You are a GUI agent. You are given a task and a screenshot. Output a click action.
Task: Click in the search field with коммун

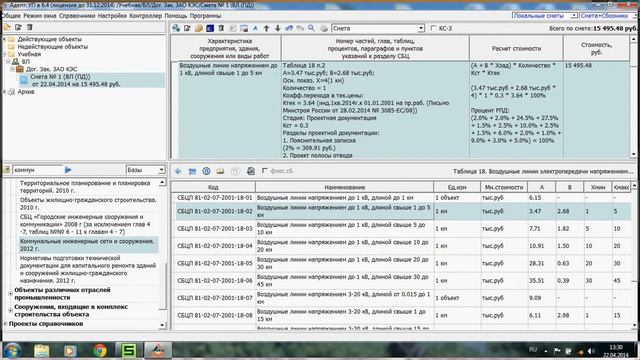point(38,170)
